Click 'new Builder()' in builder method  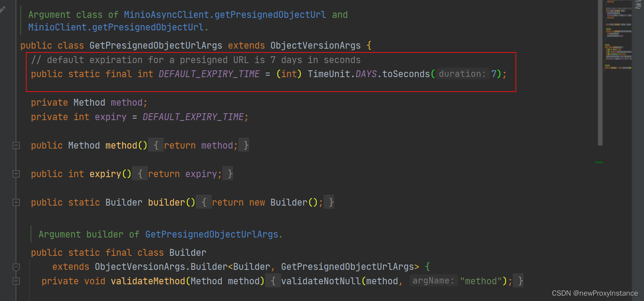[x=283, y=203]
